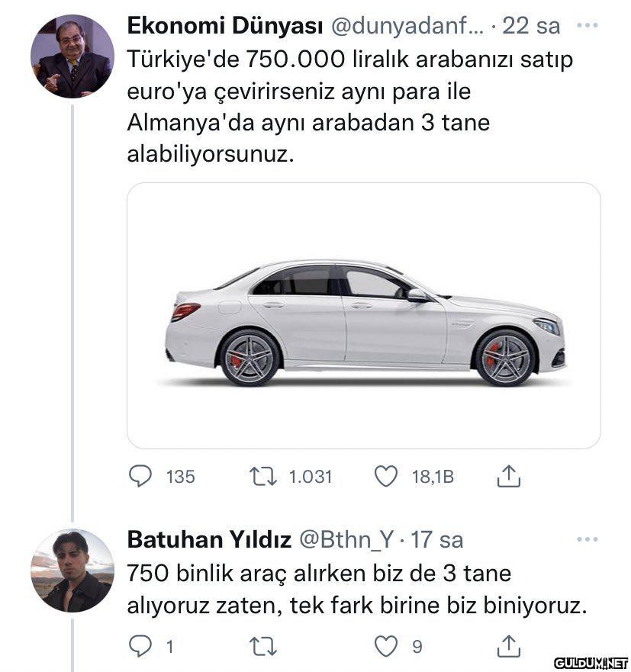Share the Ekonomi Dünyası tweet
Image resolution: width=631 pixels, height=672 pixels.
pyautogui.click(x=508, y=477)
